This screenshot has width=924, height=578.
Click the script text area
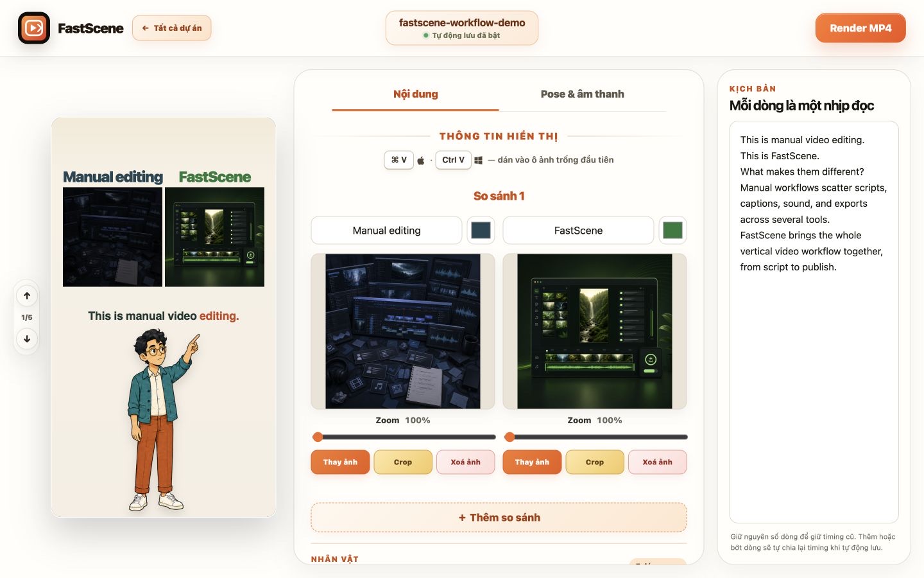(814, 322)
